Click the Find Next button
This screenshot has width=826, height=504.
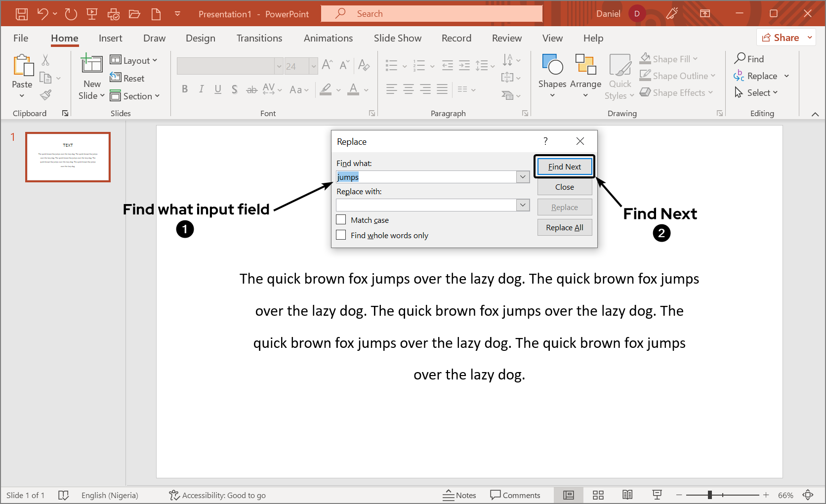564,167
